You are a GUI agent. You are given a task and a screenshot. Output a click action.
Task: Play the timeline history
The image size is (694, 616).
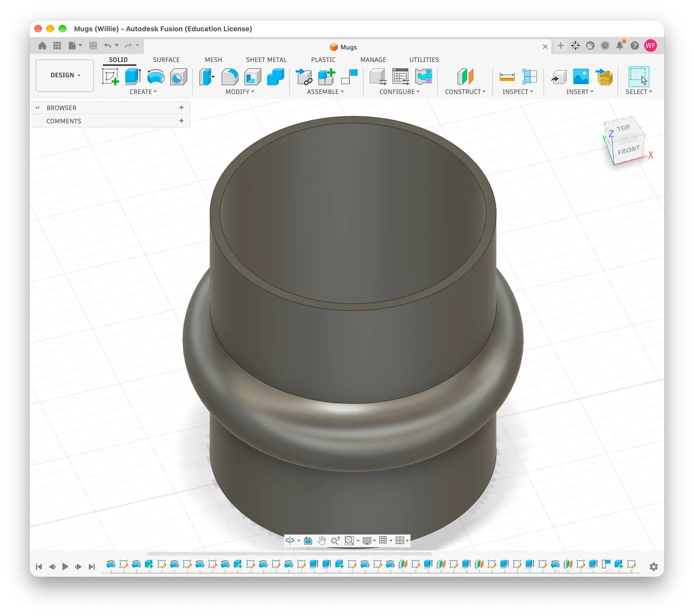point(65,566)
